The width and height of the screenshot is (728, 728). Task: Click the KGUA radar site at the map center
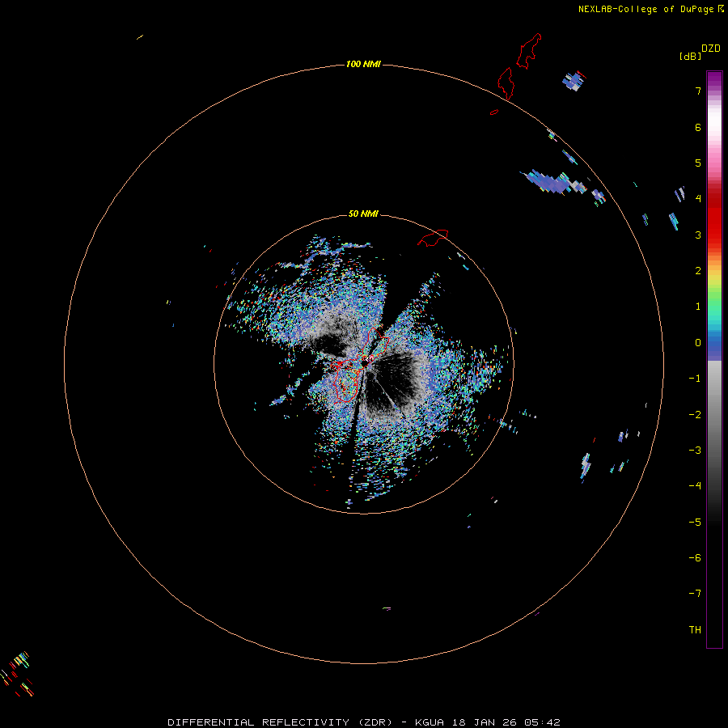(x=365, y=362)
